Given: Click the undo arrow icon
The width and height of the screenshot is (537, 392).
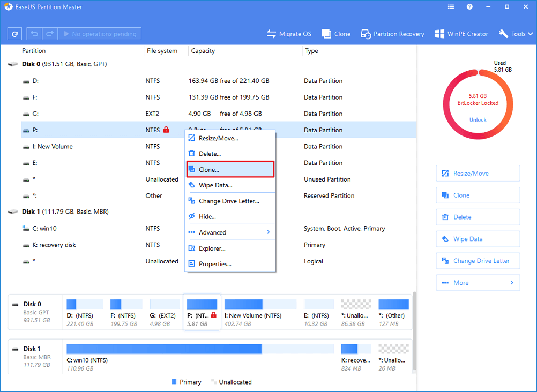Looking at the screenshot, I should [34, 34].
